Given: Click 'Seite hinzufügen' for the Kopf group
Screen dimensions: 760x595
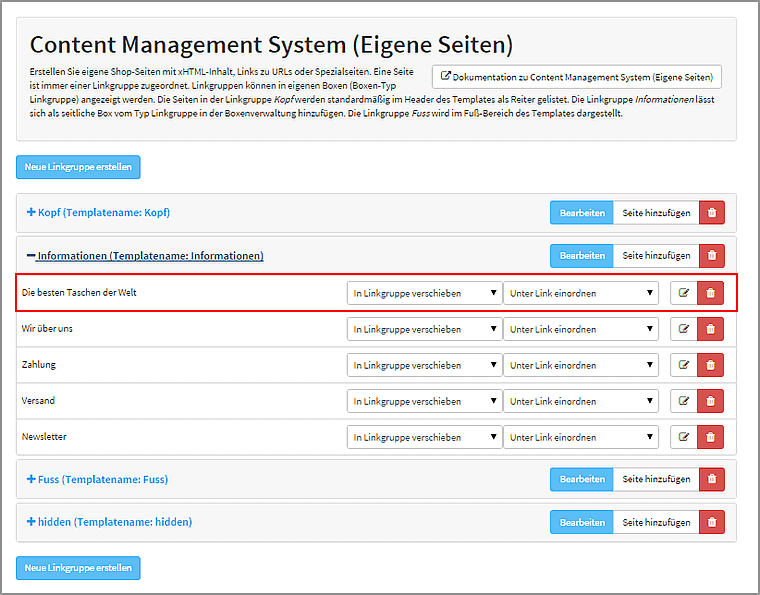Looking at the screenshot, I should 656,212.
